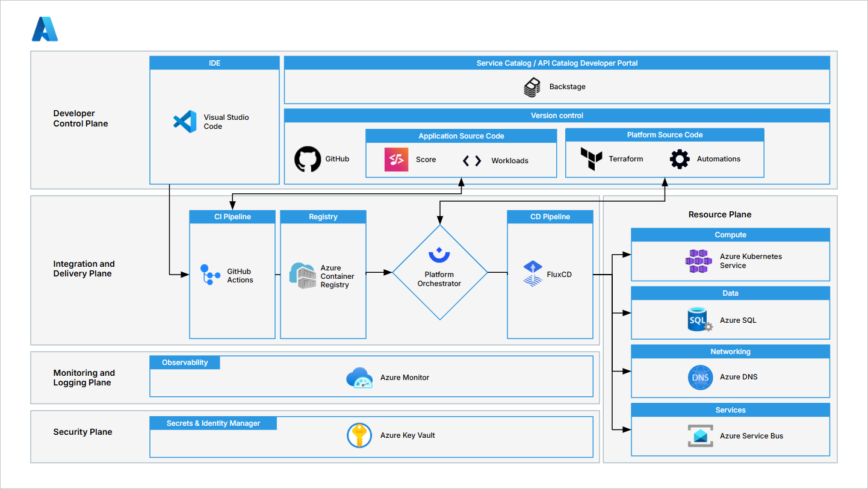
Task: Click the Developer Control Plane label
Action: pyautogui.click(x=81, y=119)
